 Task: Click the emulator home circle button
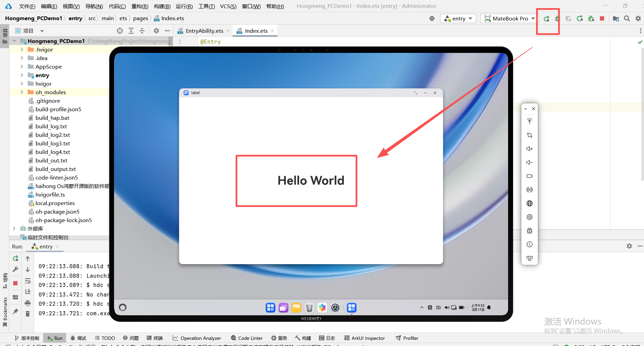click(123, 307)
